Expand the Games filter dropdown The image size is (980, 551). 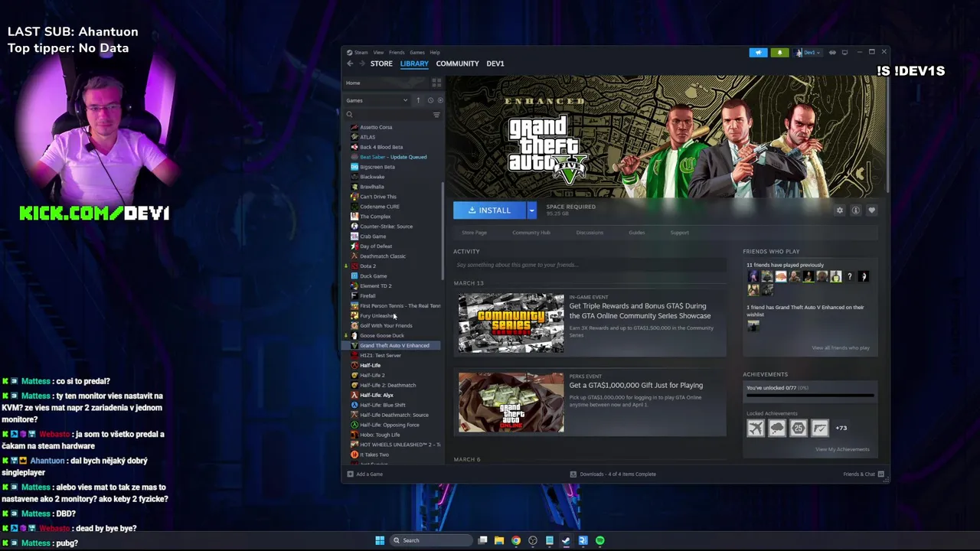pyautogui.click(x=377, y=100)
